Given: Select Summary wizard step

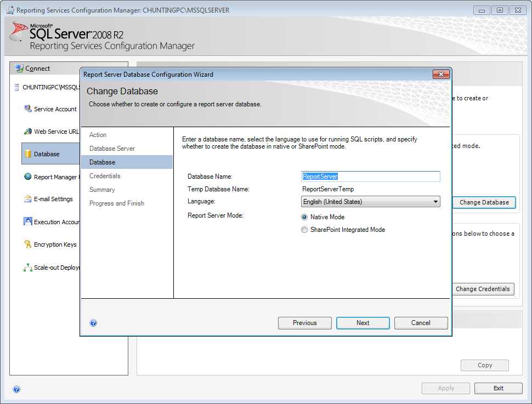Looking at the screenshot, I should tap(102, 190).
